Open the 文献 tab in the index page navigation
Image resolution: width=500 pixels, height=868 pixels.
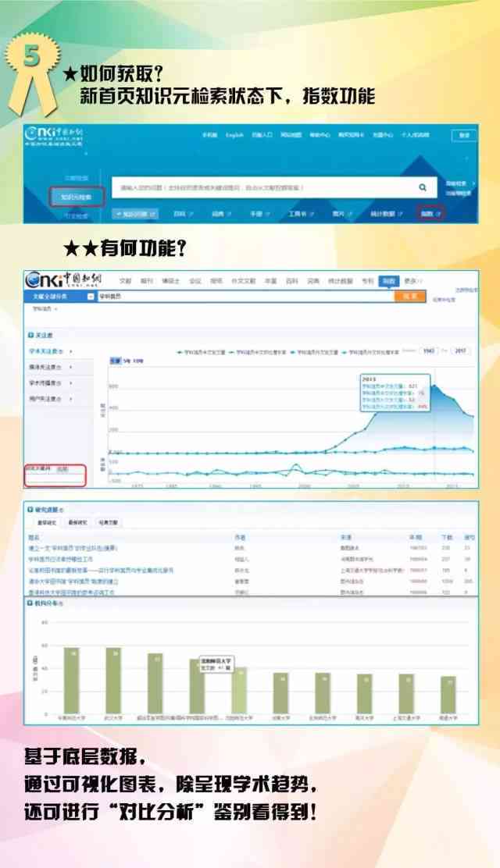click(125, 281)
